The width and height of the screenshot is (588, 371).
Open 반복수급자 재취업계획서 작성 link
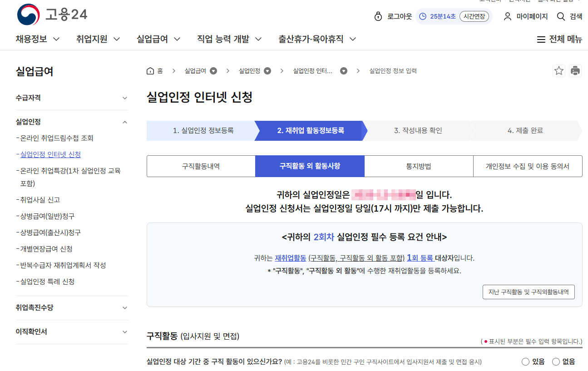click(63, 265)
